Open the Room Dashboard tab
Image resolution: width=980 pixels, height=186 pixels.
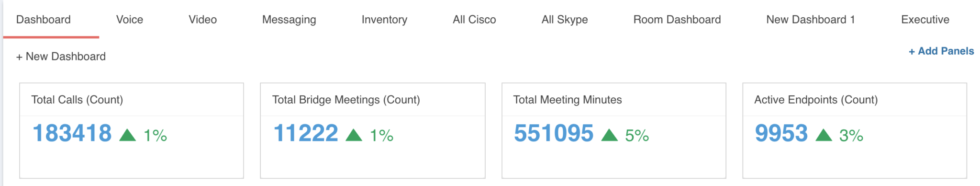coord(677,20)
